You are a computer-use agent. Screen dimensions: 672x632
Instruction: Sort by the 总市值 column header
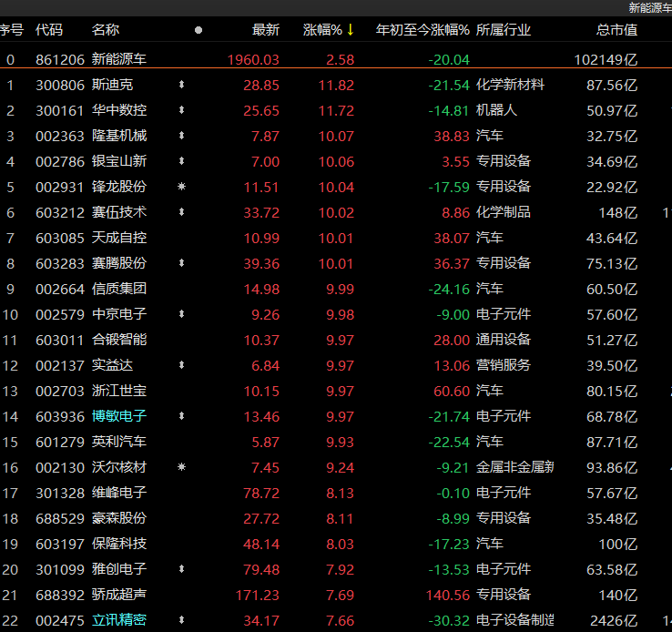point(617,29)
